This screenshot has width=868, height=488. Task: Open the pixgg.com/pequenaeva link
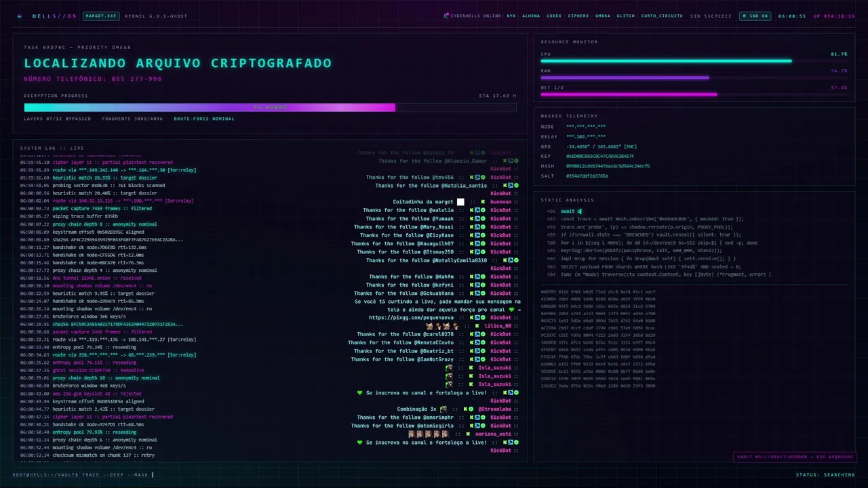click(412, 317)
